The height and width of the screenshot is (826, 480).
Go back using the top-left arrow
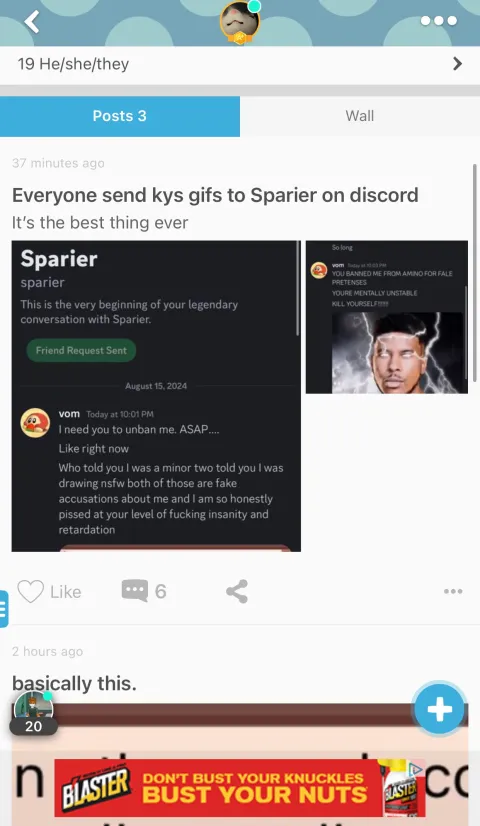point(32,22)
